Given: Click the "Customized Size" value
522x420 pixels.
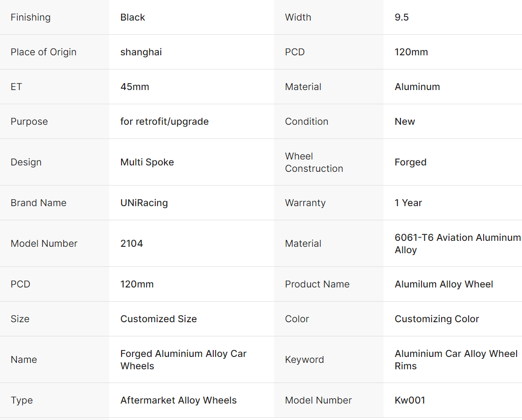Looking at the screenshot, I should 158,319.
